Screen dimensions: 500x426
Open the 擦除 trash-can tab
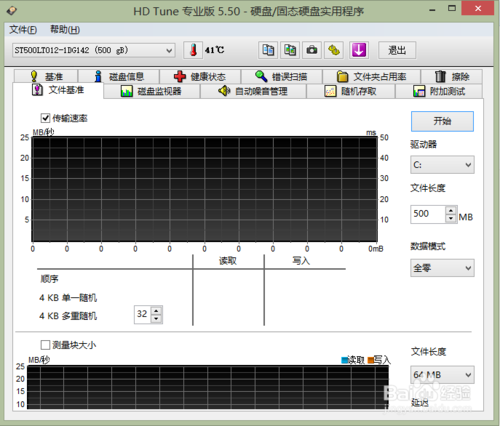click(452, 77)
